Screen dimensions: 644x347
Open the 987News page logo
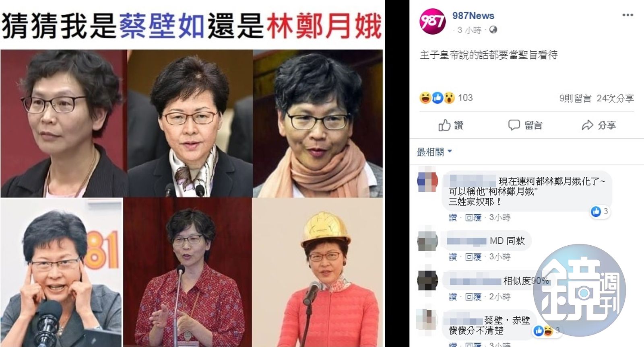[x=432, y=21]
